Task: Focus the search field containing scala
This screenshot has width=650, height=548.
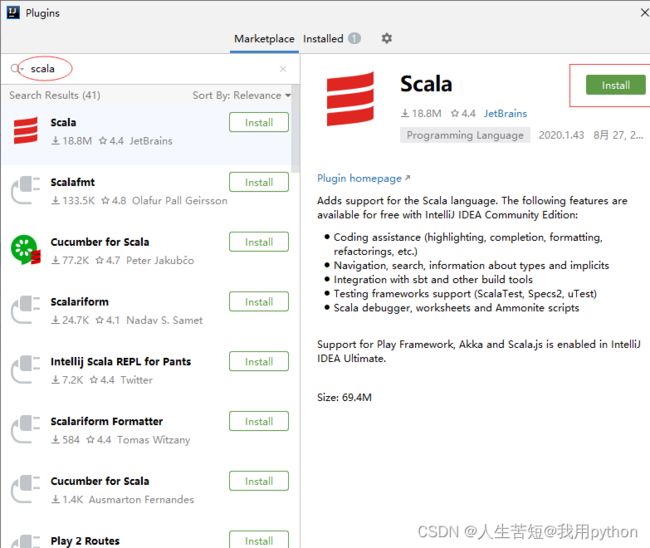Action: pyautogui.click(x=149, y=69)
